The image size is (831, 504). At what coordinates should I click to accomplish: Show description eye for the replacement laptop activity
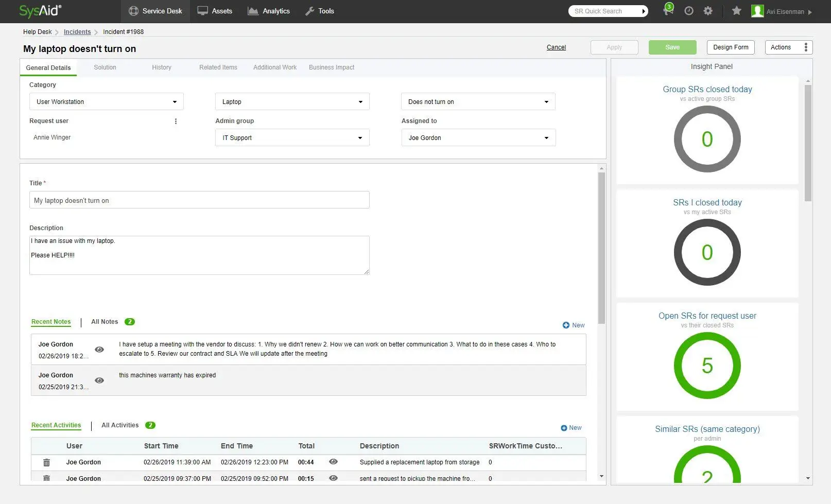[333, 462]
